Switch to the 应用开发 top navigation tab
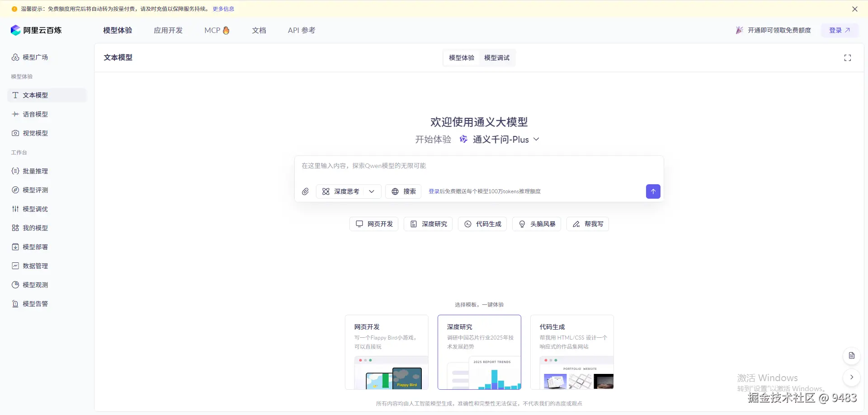The width and height of the screenshot is (868, 415). (x=168, y=30)
